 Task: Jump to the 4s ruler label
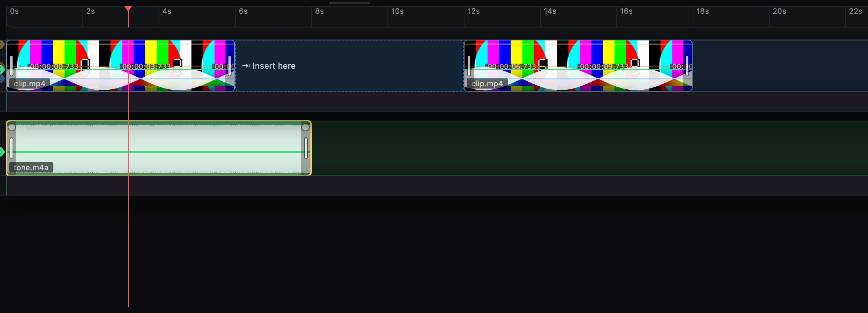tap(167, 11)
